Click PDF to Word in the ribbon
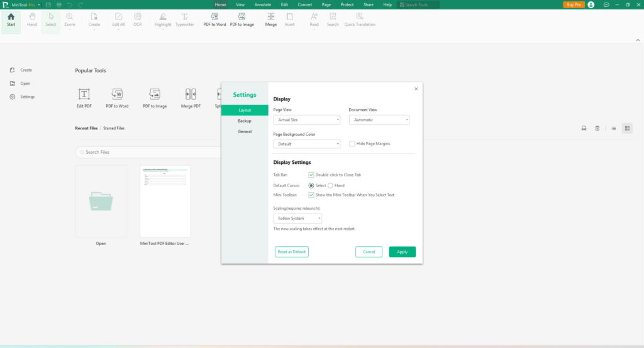 tap(214, 19)
